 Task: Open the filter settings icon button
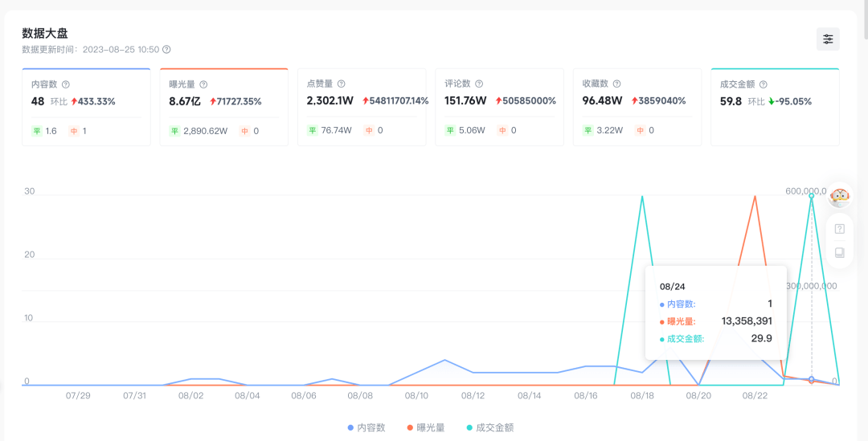[828, 39]
